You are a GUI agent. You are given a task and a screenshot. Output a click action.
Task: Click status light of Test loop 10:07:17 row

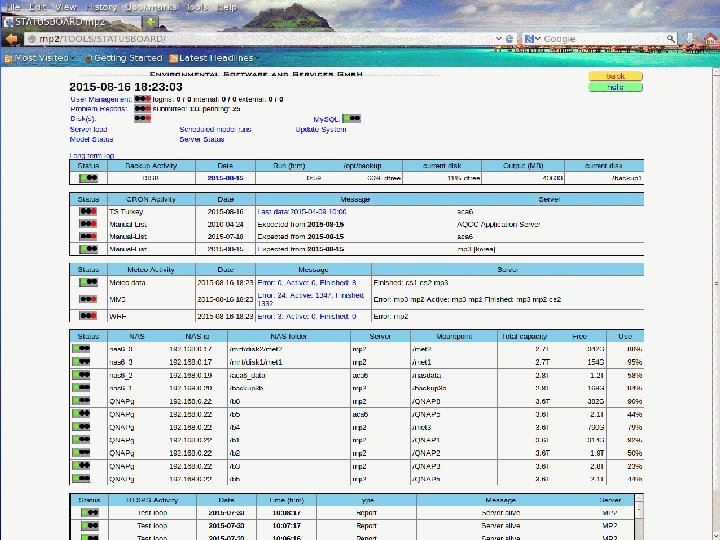tap(90, 525)
